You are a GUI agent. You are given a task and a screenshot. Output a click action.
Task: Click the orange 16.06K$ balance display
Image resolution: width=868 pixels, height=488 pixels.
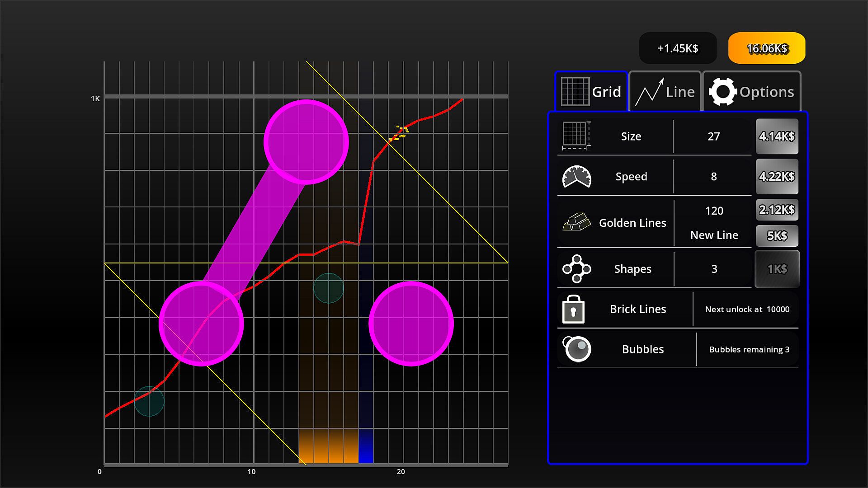[x=767, y=48]
